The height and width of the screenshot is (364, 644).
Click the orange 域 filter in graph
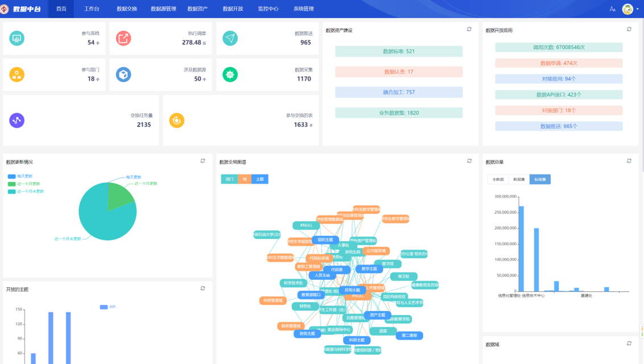(x=245, y=179)
